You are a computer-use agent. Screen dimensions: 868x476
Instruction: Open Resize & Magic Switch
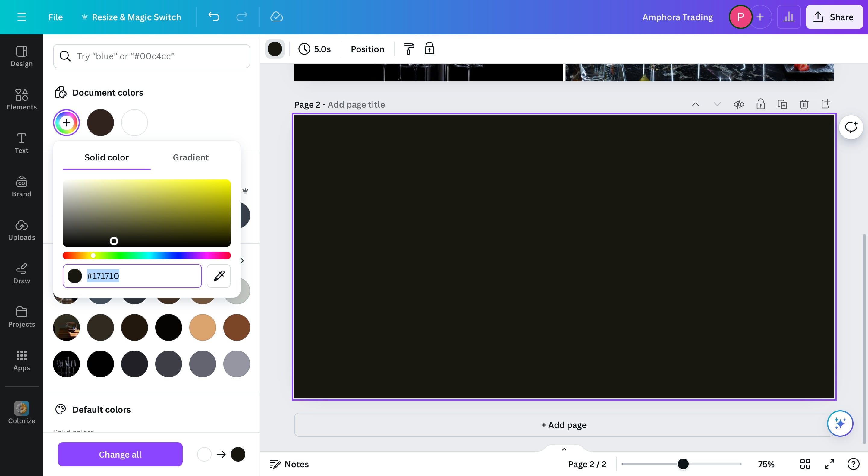tap(131, 17)
